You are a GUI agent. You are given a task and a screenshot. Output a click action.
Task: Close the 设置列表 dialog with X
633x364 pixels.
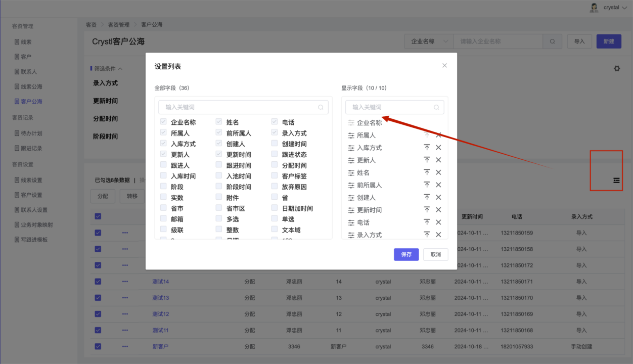[x=445, y=66]
